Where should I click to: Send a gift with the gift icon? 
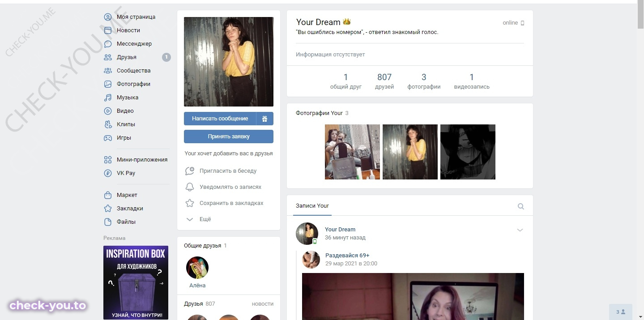(264, 119)
